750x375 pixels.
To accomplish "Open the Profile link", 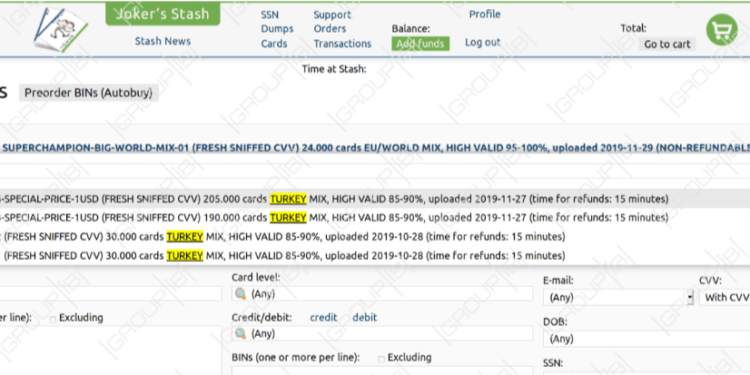I will 485,14.
